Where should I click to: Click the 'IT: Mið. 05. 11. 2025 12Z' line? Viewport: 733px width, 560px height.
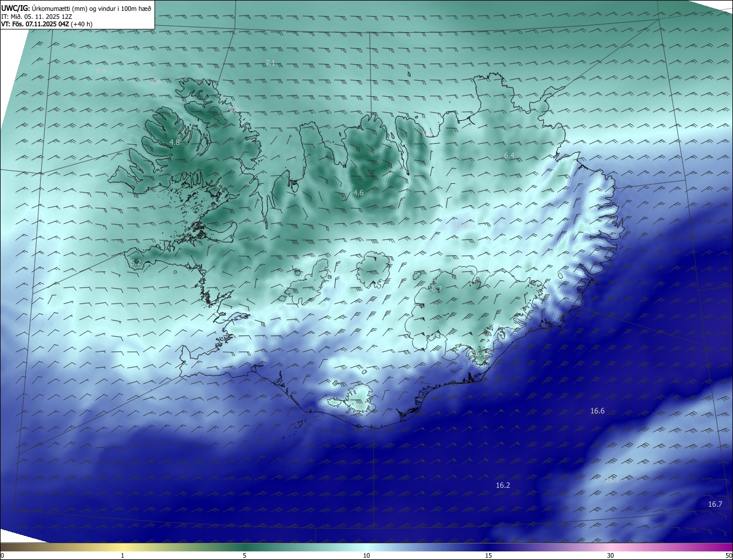pyautogui.click(x=37, y=17)
